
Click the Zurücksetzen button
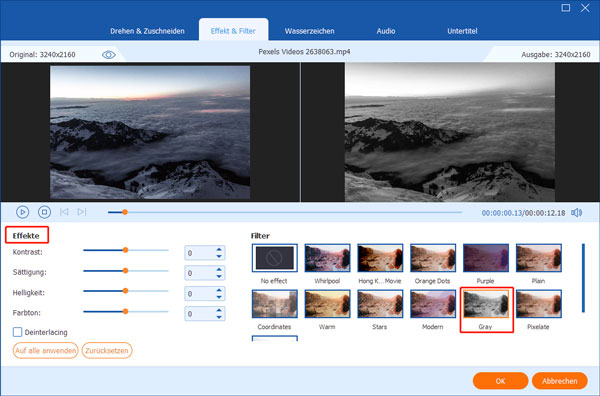point(107,350)
